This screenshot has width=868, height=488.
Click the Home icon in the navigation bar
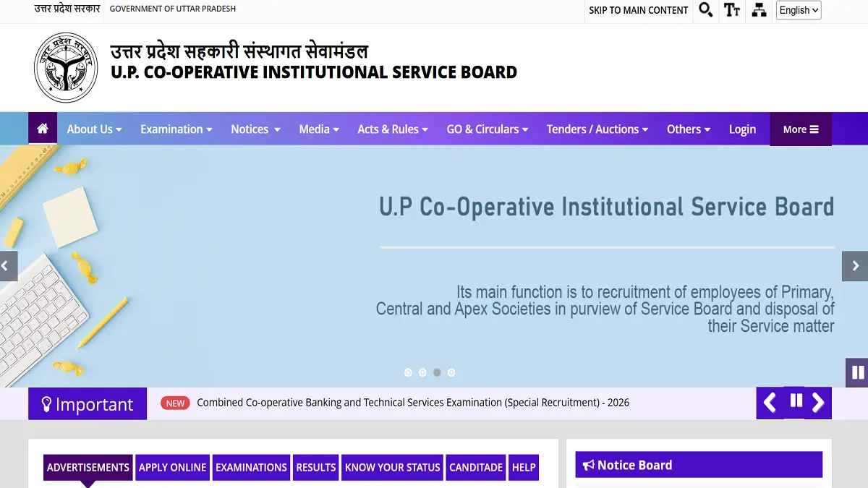click(x=42, y=129)
